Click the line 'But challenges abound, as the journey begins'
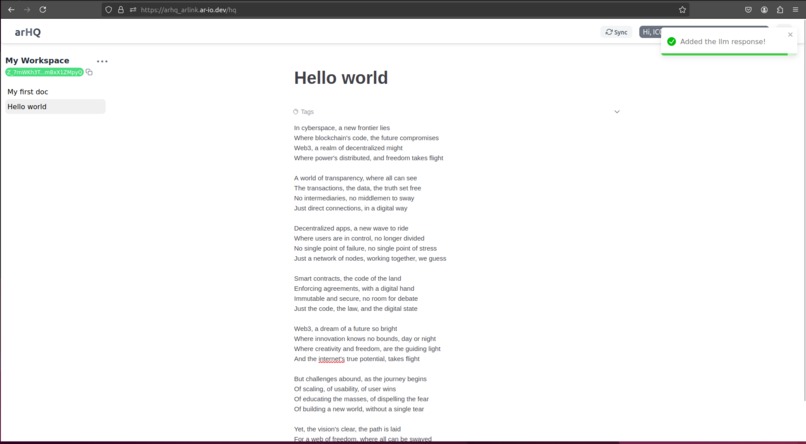 [360, 379]
